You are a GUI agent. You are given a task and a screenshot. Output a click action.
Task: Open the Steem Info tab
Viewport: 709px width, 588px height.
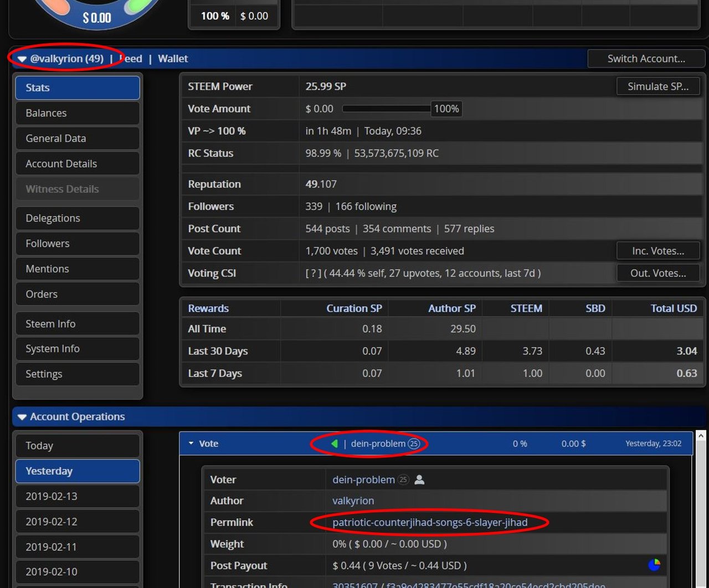click(x=78, y=324)
